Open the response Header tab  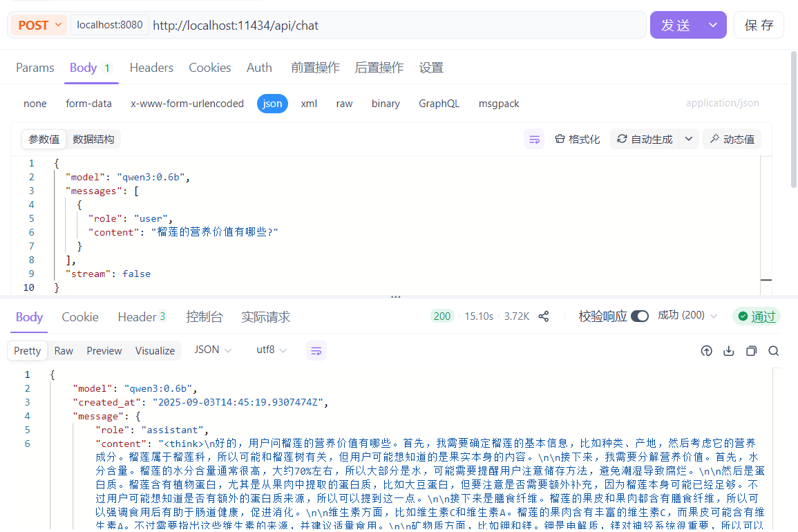pyautogui.click(x=142, y=317)
